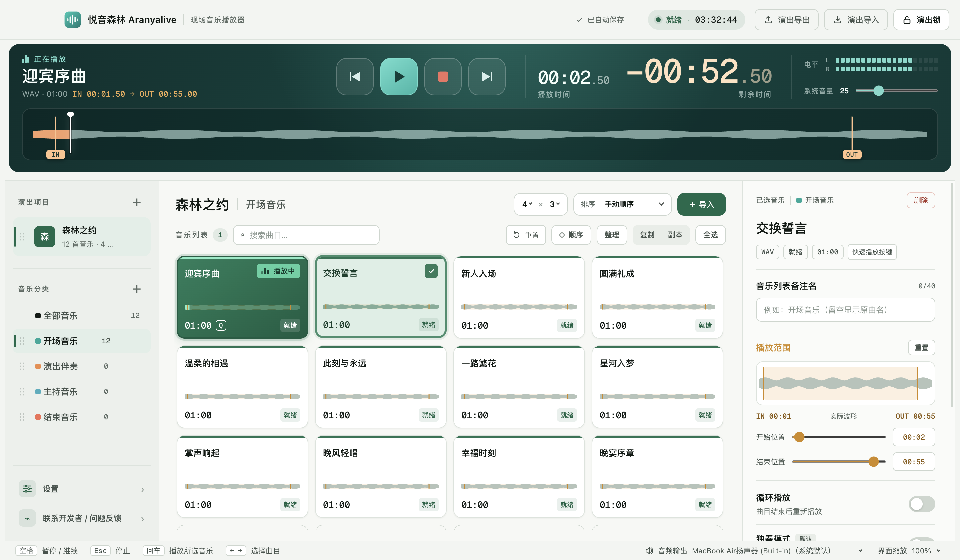Click the 演出锁 button

click(921, 19)
